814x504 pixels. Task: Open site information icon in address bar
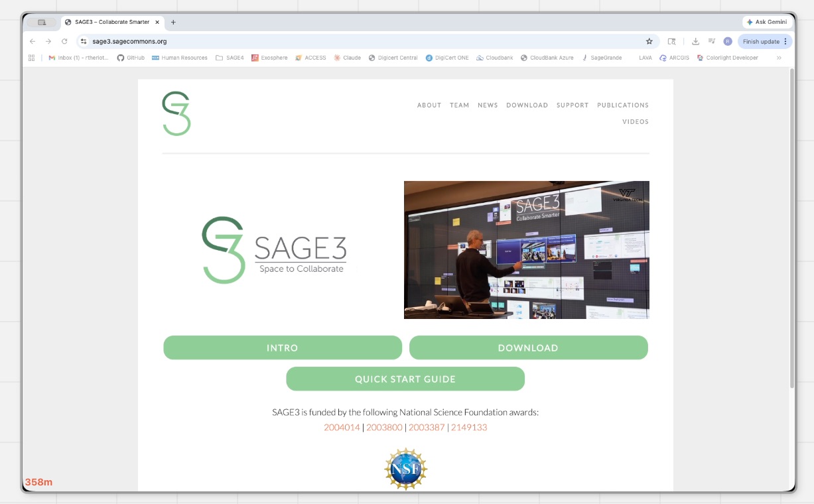click(x=84, y=41)
